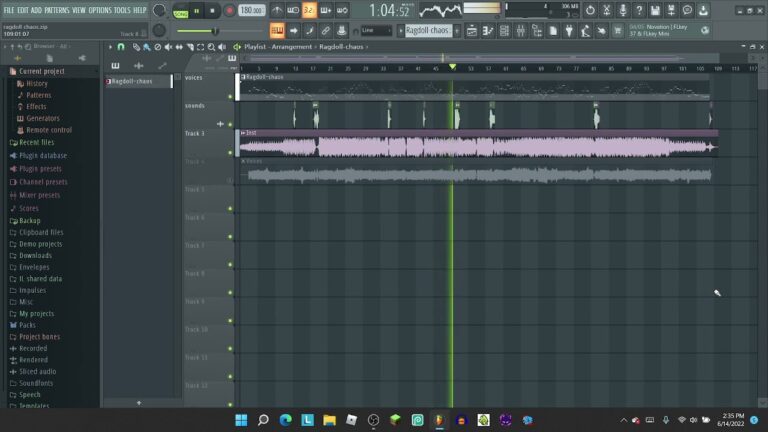Open the Line snap dropdown
The image size is (768, 432).
[x=376, y=30]
